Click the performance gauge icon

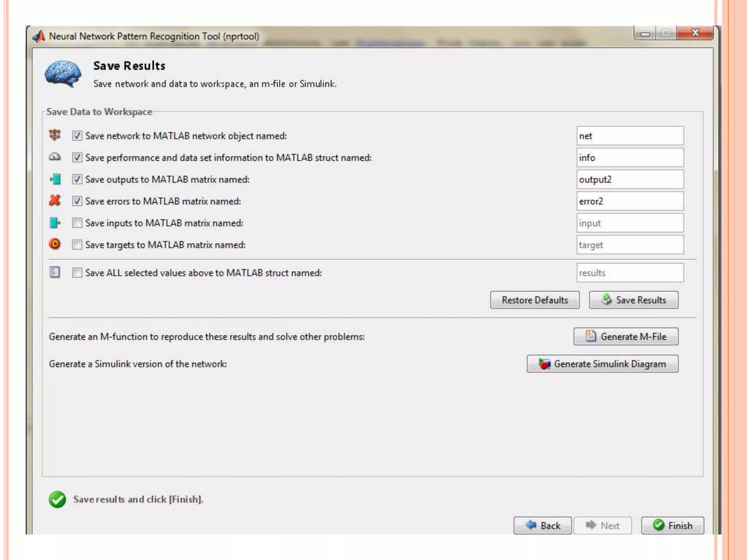[55, 157]
